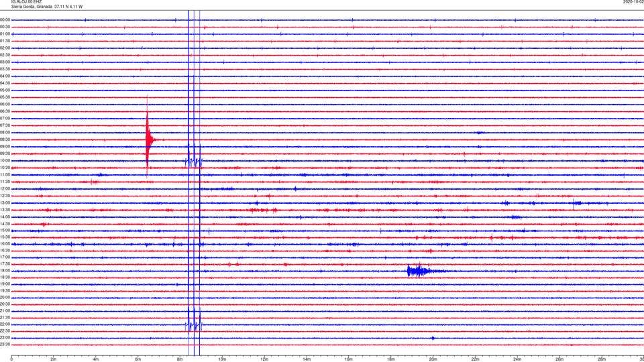Click the 23:30 time label
Screen dimensions: 644x362
point(5,345)
